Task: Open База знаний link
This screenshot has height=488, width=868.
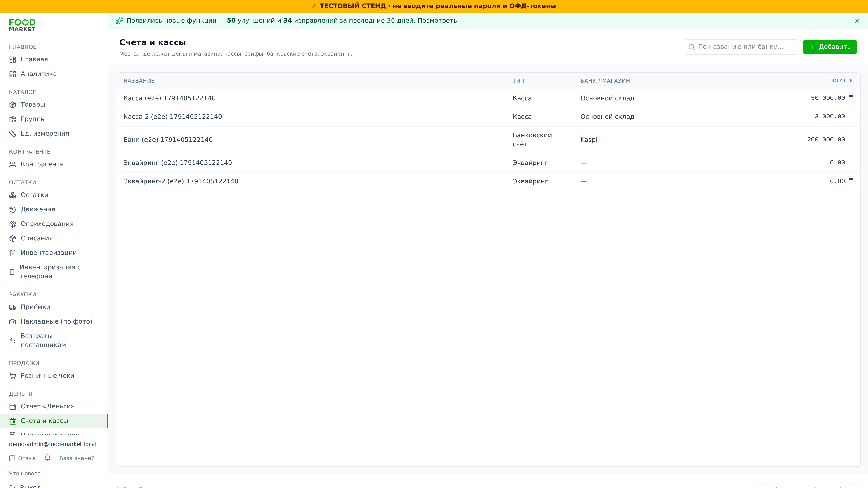Action: pyautogui.click(x=77, y=458)
